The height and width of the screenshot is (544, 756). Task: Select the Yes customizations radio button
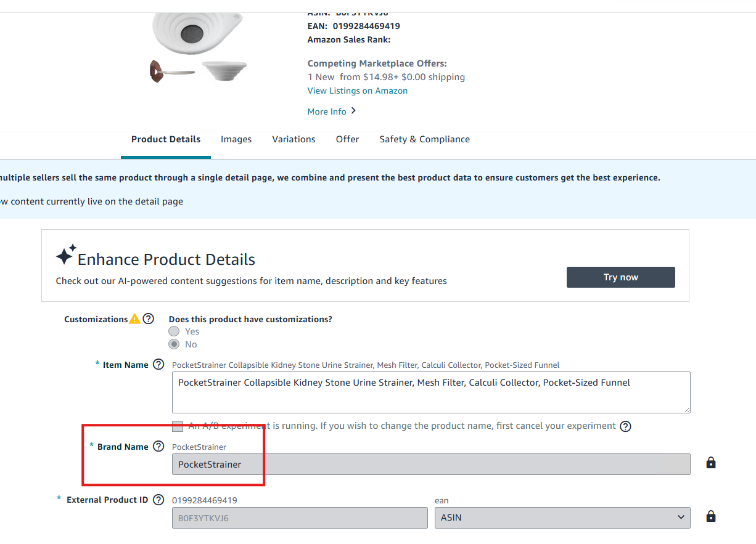click(x=175, y=331)
